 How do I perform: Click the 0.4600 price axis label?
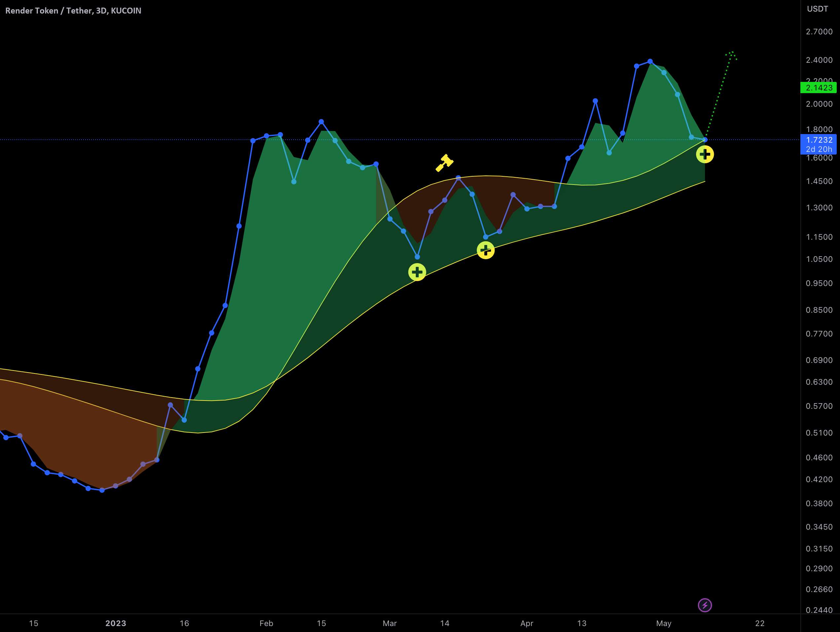point(819,458)
